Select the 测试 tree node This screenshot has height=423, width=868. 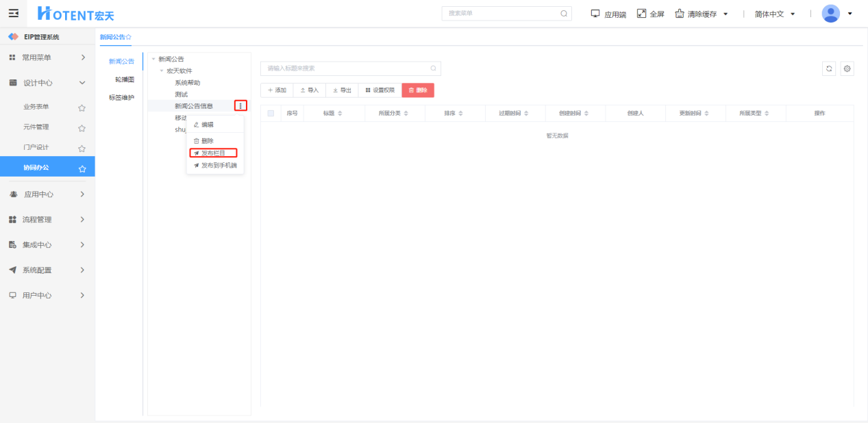(x=181, y=94)
